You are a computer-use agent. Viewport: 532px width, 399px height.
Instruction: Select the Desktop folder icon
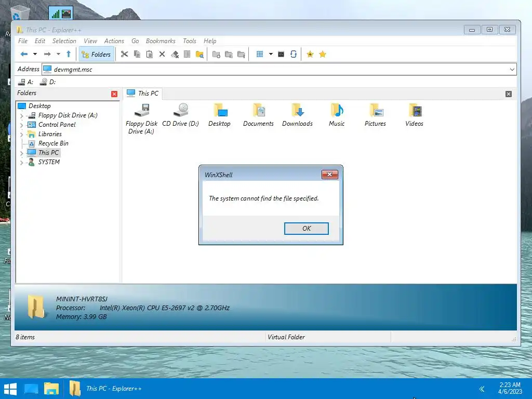pos(219,115)
